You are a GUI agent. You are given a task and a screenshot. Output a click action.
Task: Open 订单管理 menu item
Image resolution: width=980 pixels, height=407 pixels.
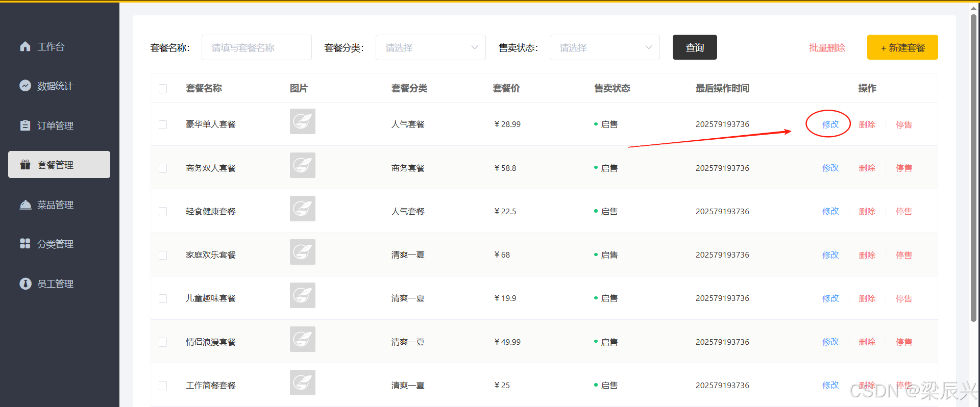coord(59,125)
